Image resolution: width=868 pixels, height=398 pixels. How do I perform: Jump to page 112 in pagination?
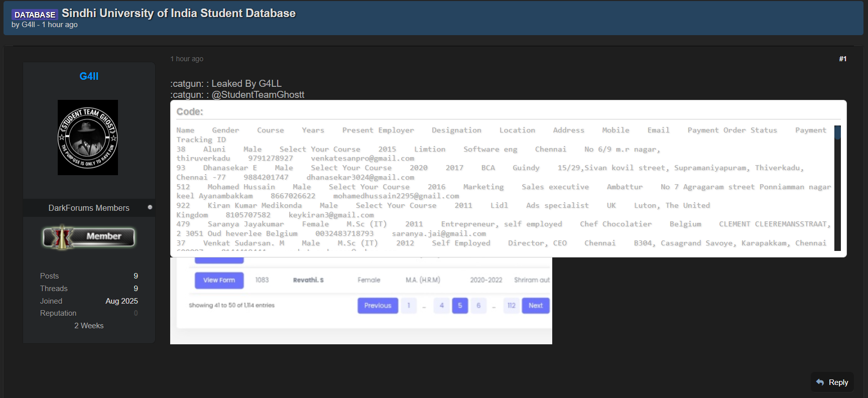click(x=511, y=306)
